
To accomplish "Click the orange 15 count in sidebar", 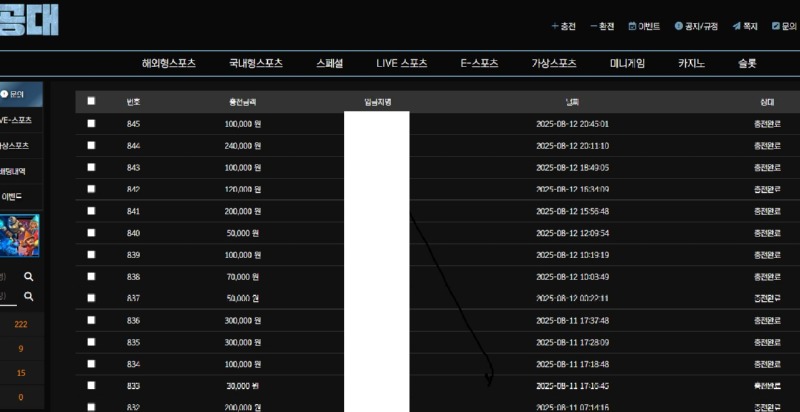I will coord(21,373).
